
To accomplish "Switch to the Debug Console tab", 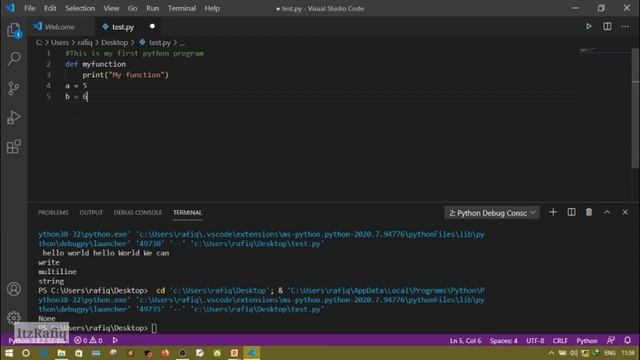I will [x=138, y=212].
